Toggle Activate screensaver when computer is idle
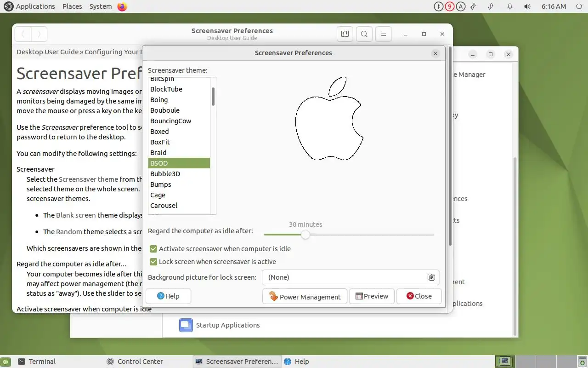The height and width of the screenshot is (368, 588). pos(153,249)
